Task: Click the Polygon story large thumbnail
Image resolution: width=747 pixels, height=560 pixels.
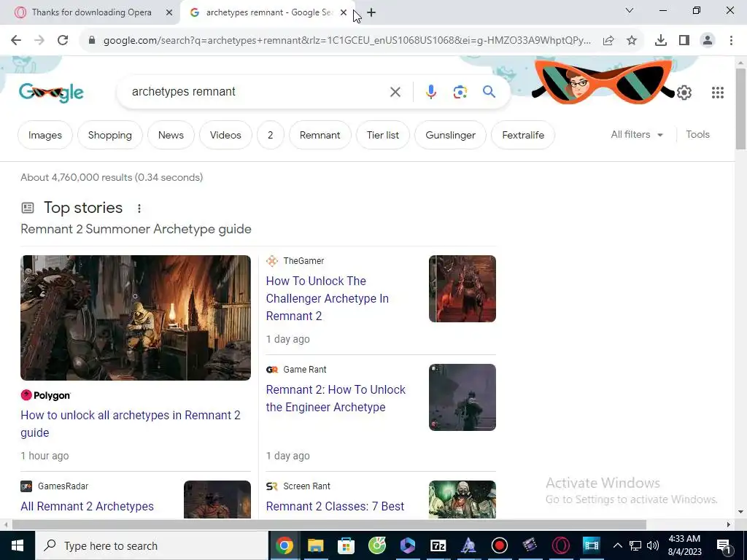Action: coord(136,318)
